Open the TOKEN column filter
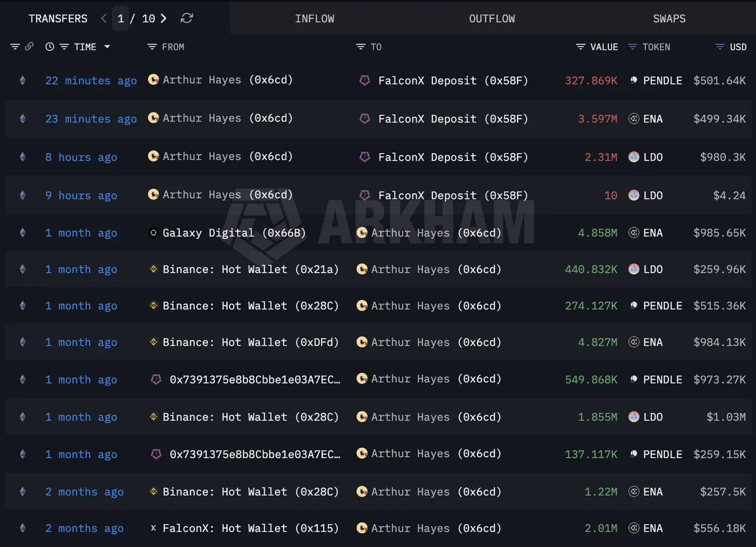This screenshot has height=547, width=756. point(632,47)
